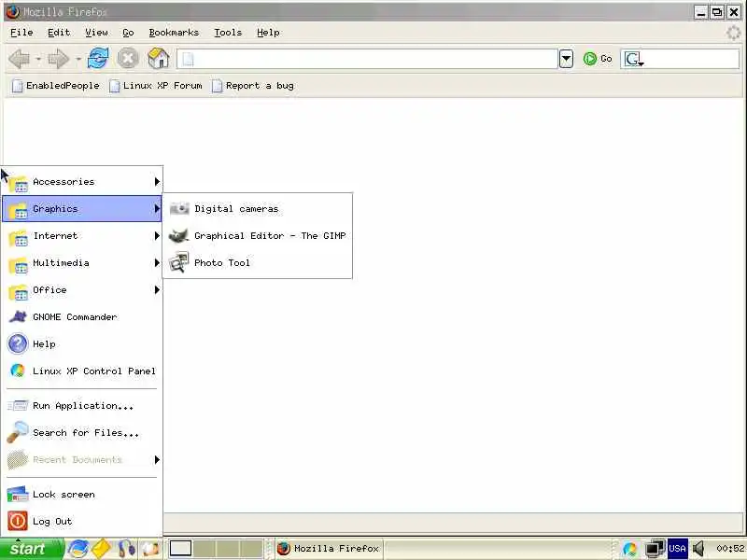Image resolution: width=747 pixels, height=560 pixels.
Task: Click the taskbar clock showing 00:52
Action: click(x=730, y=549)
